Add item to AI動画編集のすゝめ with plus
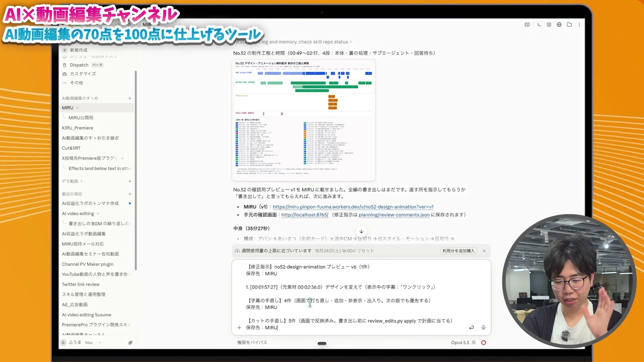This screenshot has height=362, width=644. 130,98
